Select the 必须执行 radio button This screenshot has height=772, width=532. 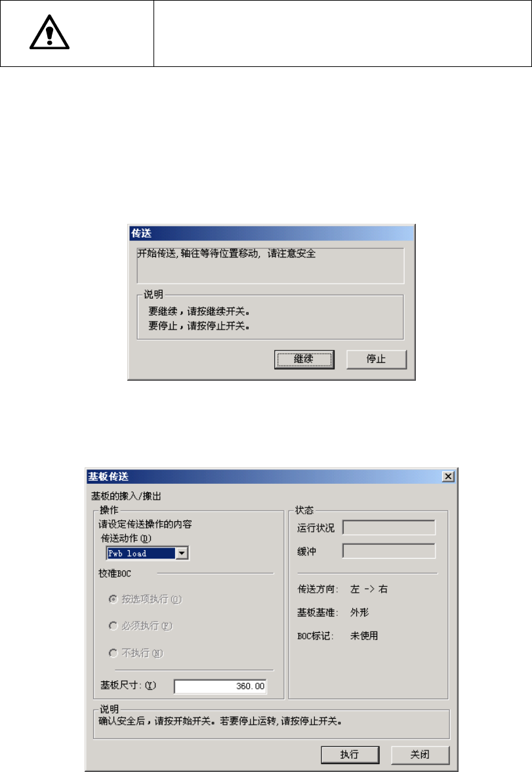(113, 626)
